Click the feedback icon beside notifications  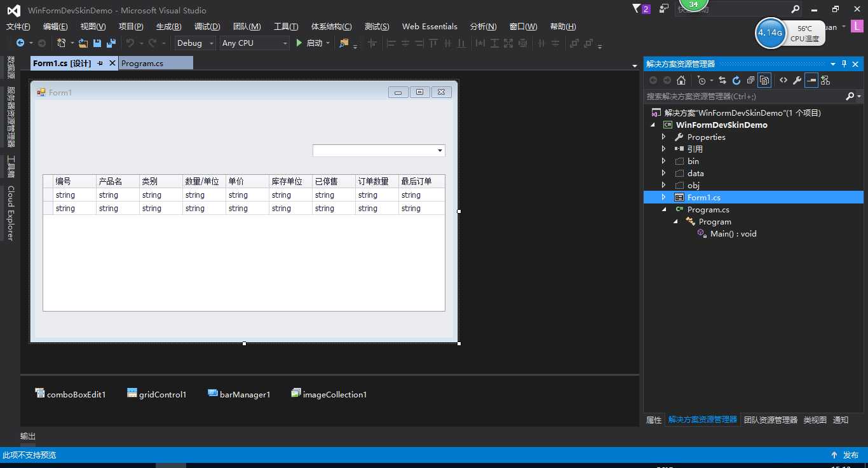click(x=664, y=9)
